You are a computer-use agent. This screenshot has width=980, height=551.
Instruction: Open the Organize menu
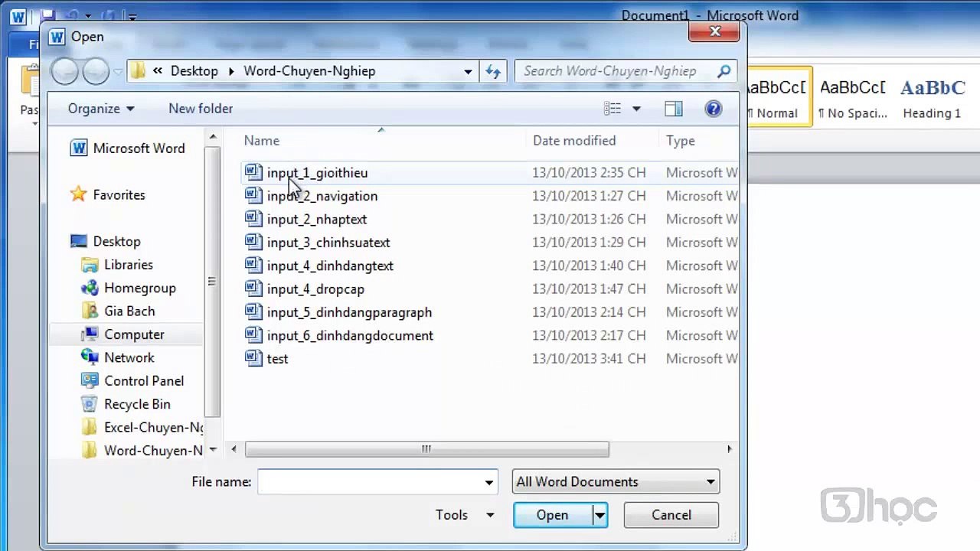point(101,109)
